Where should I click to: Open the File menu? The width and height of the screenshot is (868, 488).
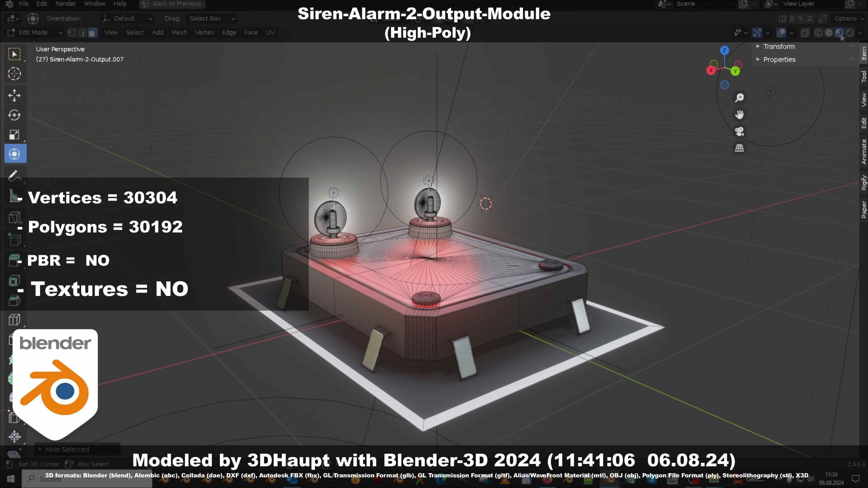coord(23,4)
